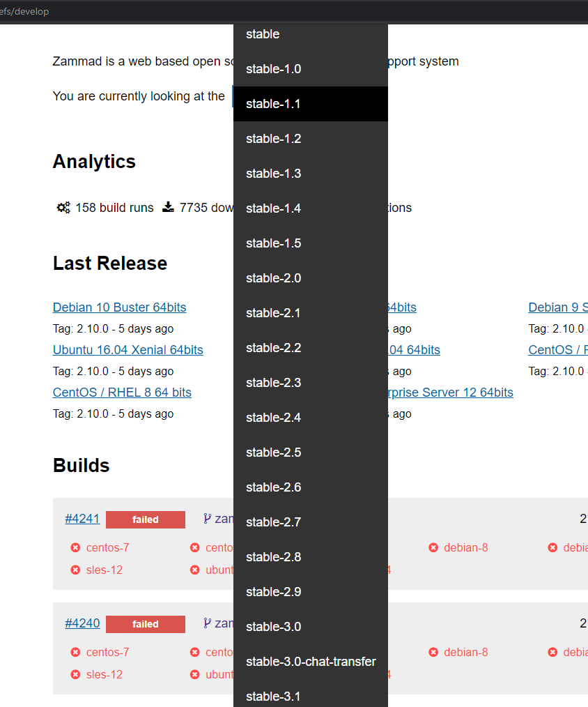Click the Analytics heading
The width and height of the screenshot is (588, 707).
[x=94, y=162]
